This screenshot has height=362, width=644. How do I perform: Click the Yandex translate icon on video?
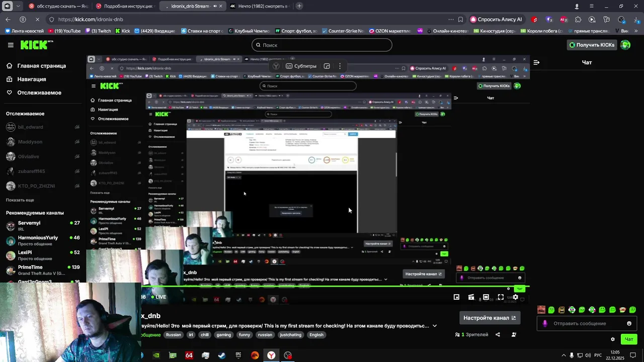[x=276, y=66]
